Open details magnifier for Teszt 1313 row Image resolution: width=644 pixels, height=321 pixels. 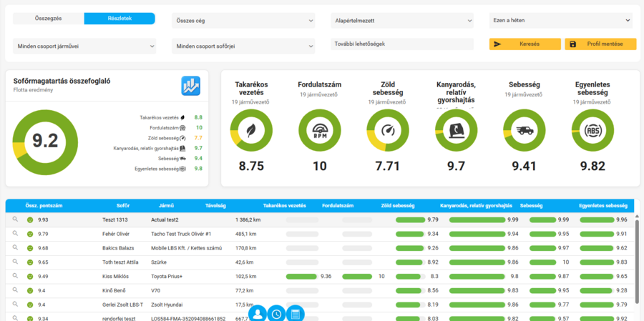point(15,219)
